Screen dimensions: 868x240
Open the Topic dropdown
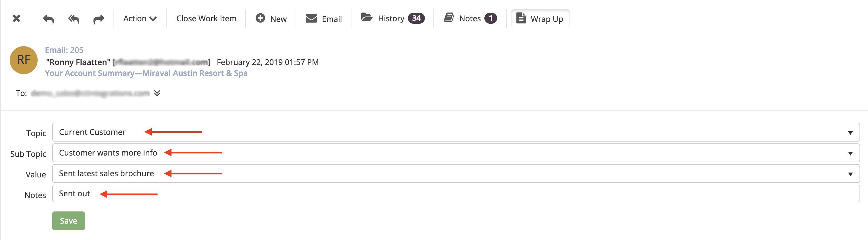(456, 132)
